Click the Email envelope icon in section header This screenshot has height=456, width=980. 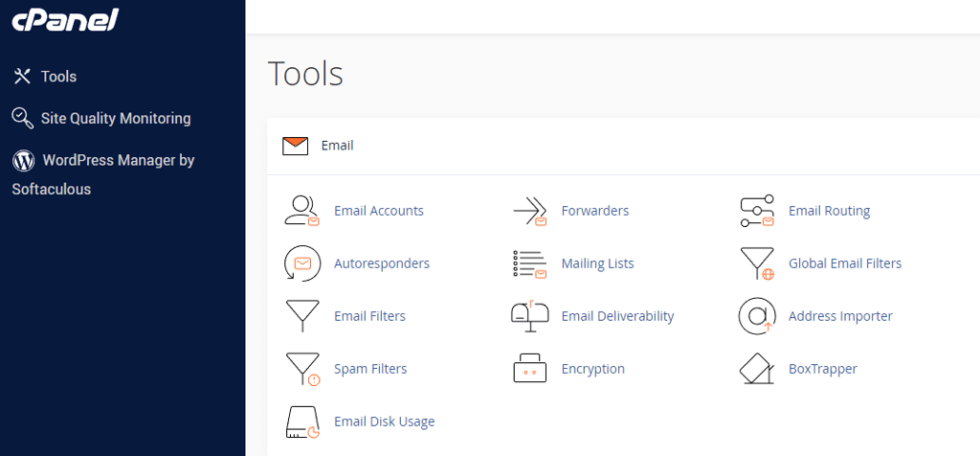click(x=296, y=146)
